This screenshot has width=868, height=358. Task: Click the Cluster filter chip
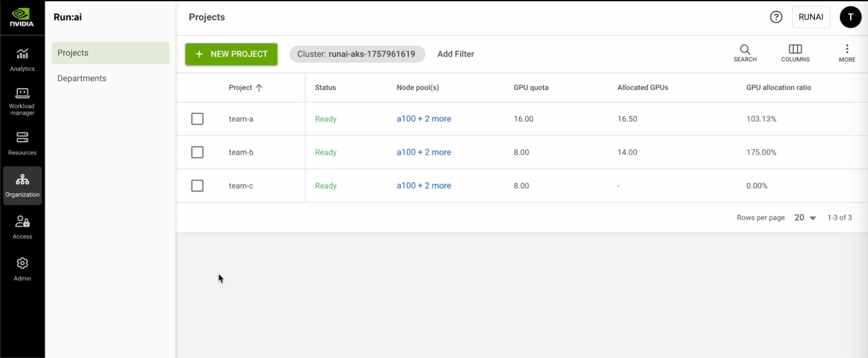click(357, 54)
